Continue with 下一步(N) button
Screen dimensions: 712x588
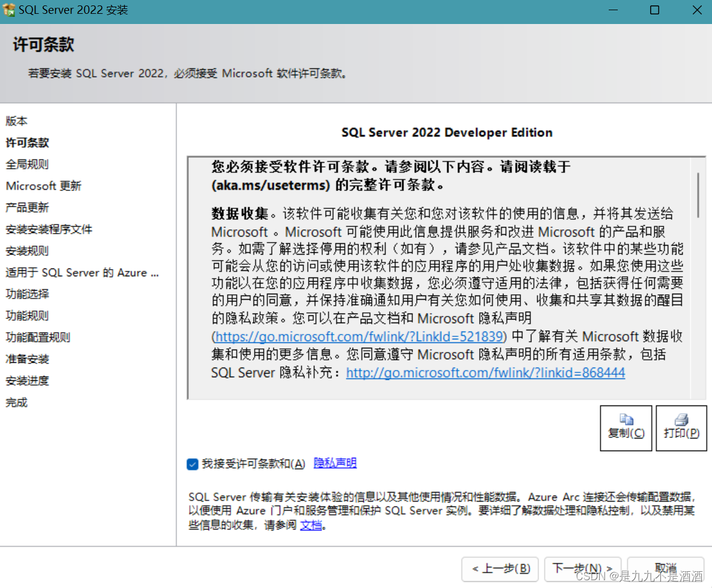coord(582,569)
